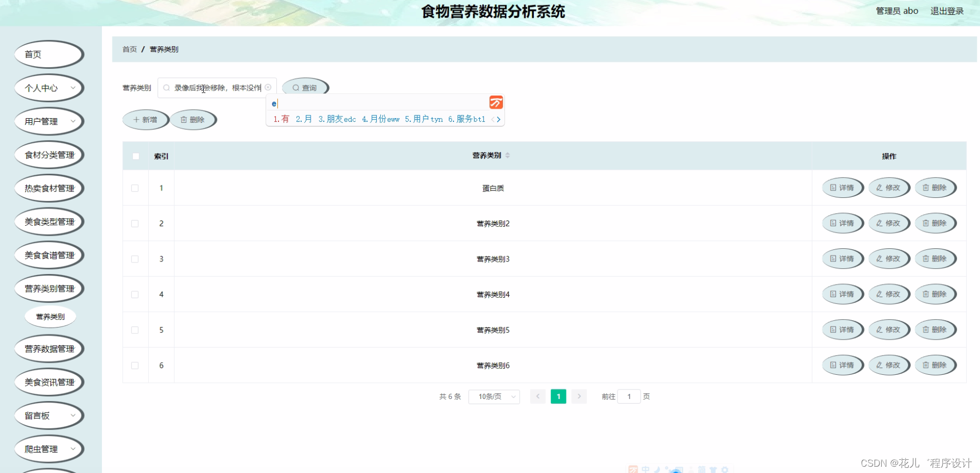Click the next-page arrow in the pagination bar
980x473 pixels.
pyautogui.click(x=579, y=396)
